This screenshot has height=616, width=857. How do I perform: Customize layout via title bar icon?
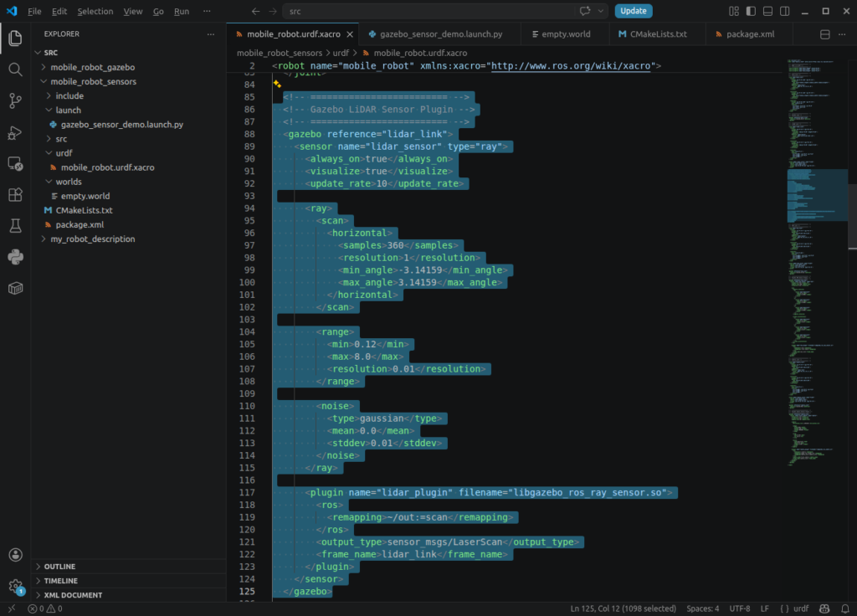click(734, 11)
